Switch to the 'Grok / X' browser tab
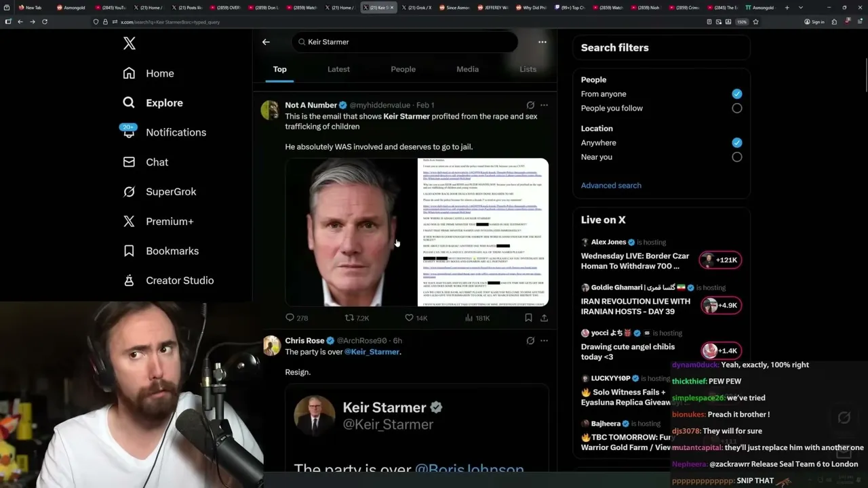Image resolution: width=868 pixels, height=488 pixels. click(417, 7)
